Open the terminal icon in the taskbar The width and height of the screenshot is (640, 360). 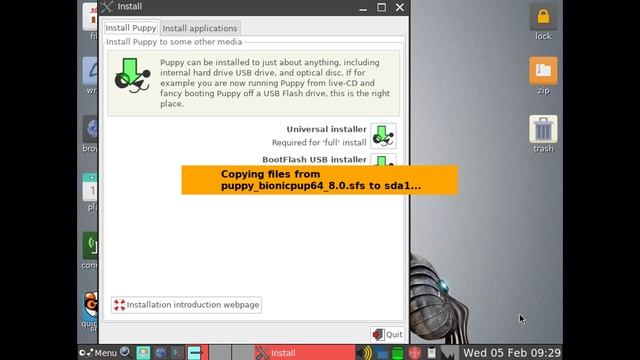(177, 353)
